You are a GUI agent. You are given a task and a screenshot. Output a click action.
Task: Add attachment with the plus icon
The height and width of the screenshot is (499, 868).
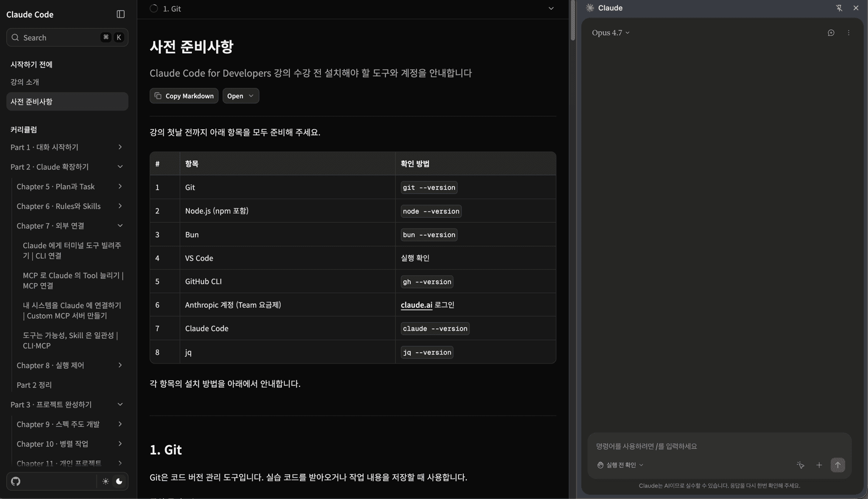pos(819,465)
